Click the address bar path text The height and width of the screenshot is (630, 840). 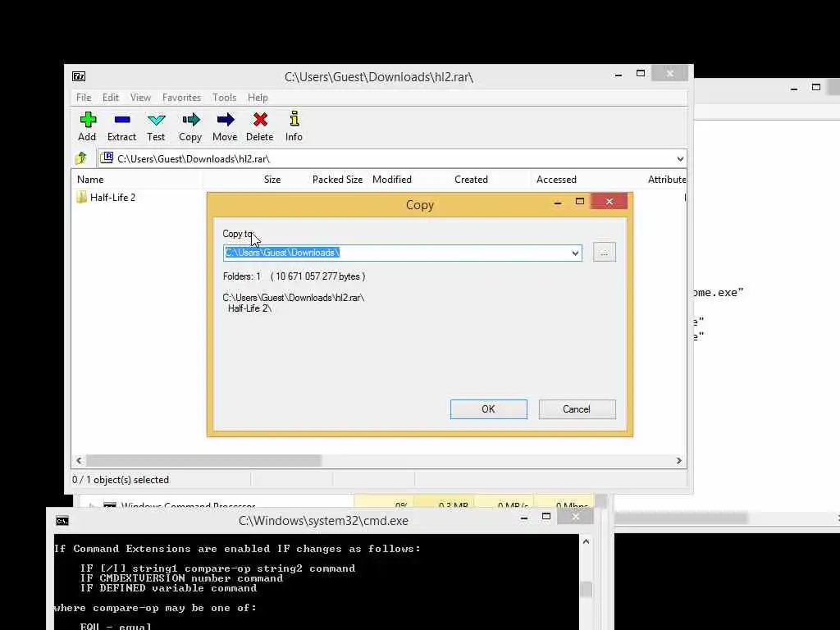pos(194,159)
